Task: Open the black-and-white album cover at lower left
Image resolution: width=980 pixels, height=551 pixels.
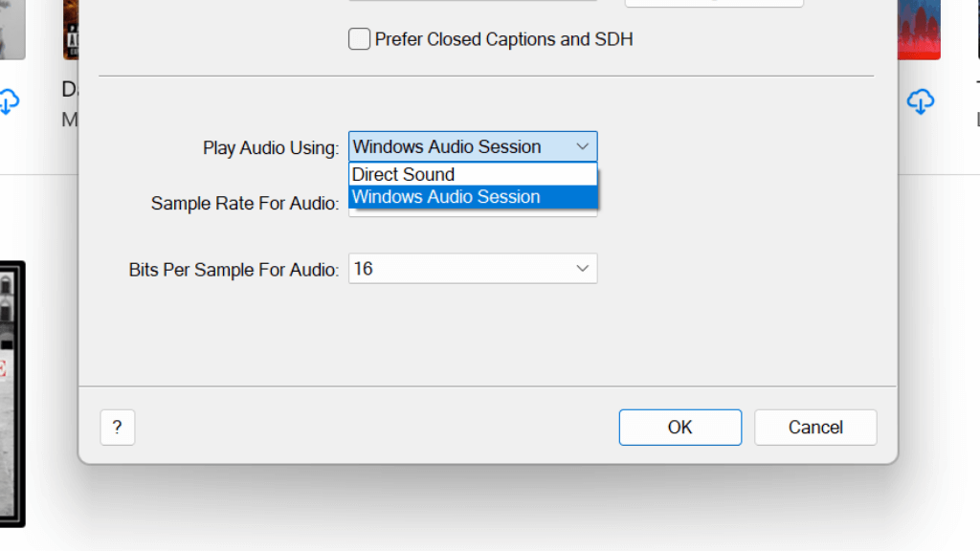Action: click(12, 392)
